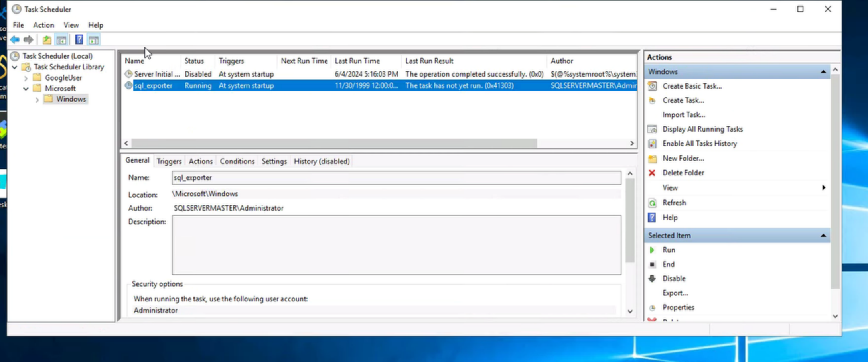Collapse the Task Scheduler Library tree node
The width and height of the screenshot is (868, 362).
pyautogui.click(x=14, y=67)
